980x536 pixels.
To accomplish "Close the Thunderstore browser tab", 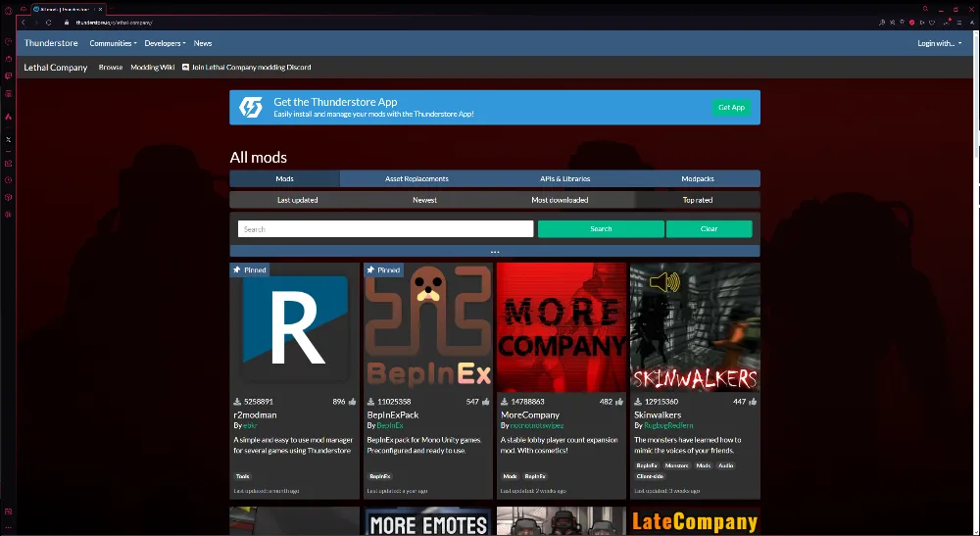I will (x=100, y=10).
